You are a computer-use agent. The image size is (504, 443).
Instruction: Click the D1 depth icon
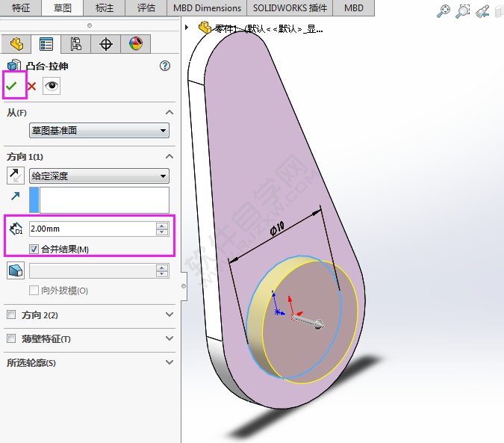[16, 229]
